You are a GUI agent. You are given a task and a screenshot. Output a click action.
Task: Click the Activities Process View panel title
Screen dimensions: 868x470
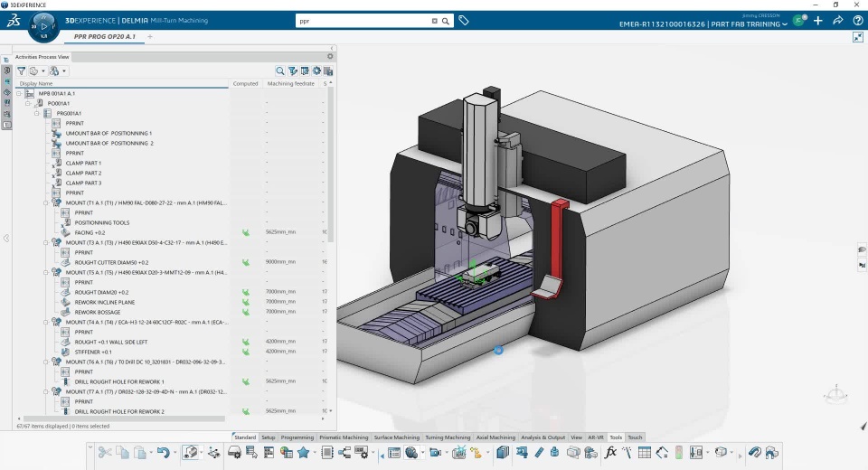[x=42, y=56]
